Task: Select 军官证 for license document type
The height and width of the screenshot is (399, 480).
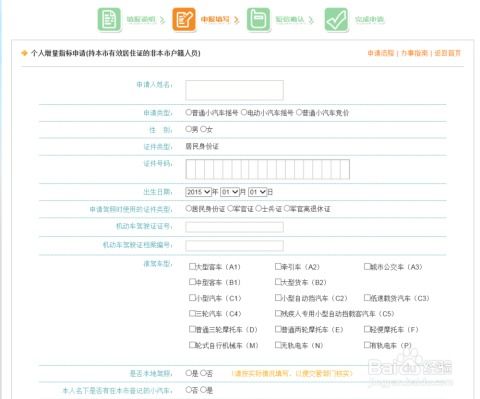Action: [230, 209]
